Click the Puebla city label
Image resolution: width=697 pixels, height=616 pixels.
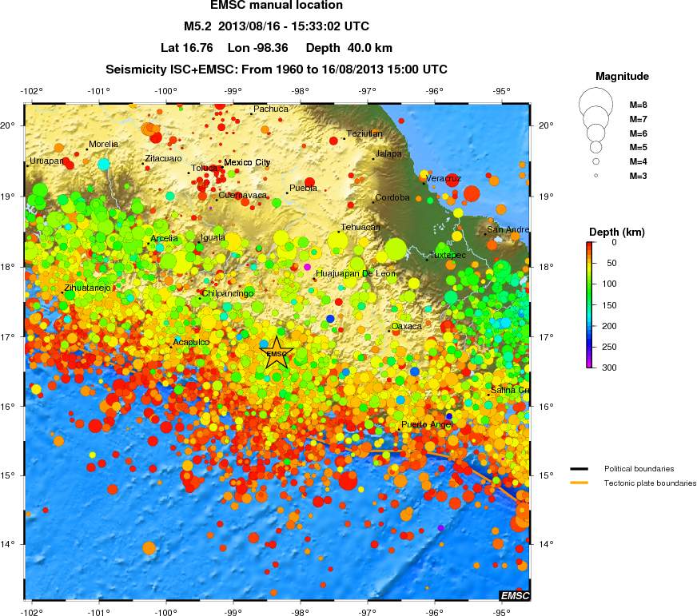pyautogui.click(x=303, y=188)
